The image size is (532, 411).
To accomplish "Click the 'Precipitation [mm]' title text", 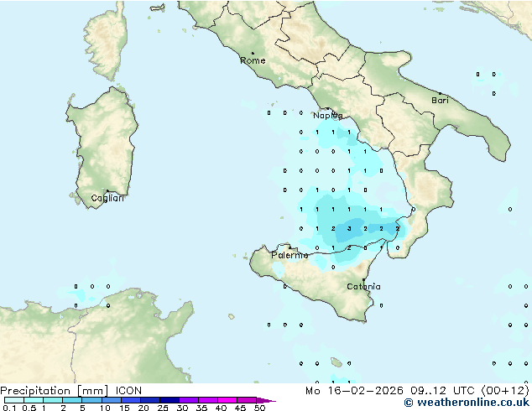I will 55,391.
